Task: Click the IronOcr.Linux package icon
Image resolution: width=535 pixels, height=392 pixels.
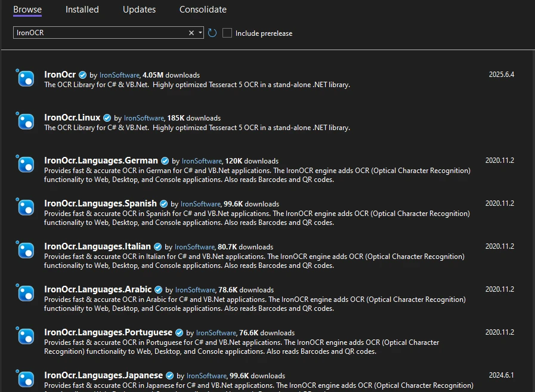Action: [x=26, y=122]
